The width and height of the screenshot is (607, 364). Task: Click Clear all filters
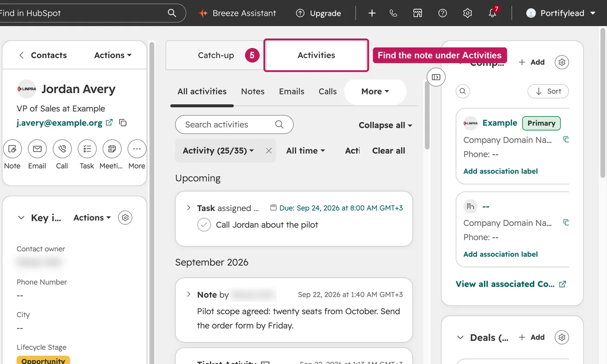click(388, 150)
